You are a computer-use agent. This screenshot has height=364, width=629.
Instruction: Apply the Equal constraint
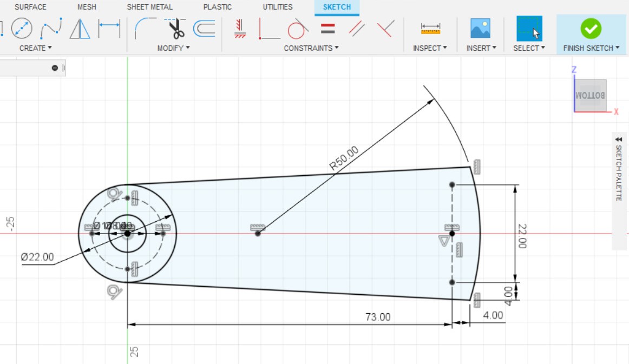tap(327, 28)
